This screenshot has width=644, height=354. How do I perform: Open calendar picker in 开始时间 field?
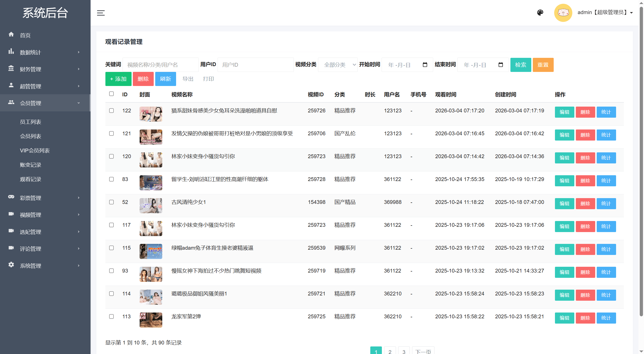click(x=425, y=65)
